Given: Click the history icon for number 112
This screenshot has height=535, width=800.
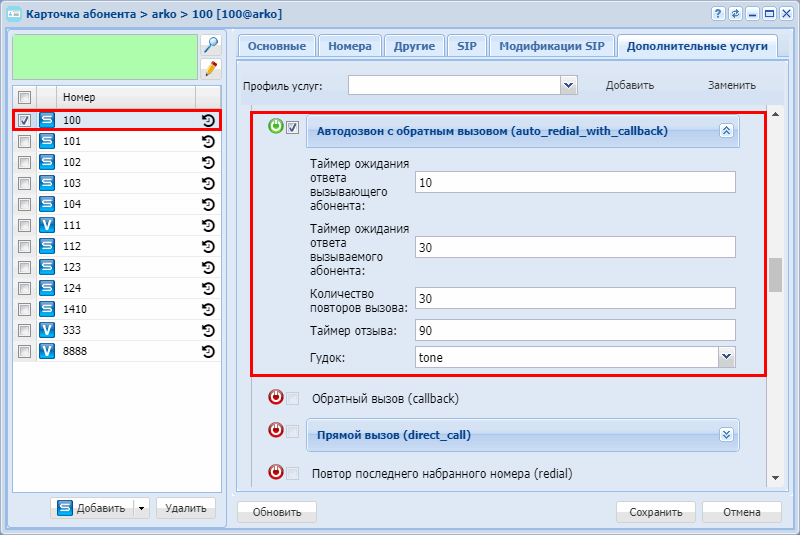Looking at the screenshot, I should 208,246.
